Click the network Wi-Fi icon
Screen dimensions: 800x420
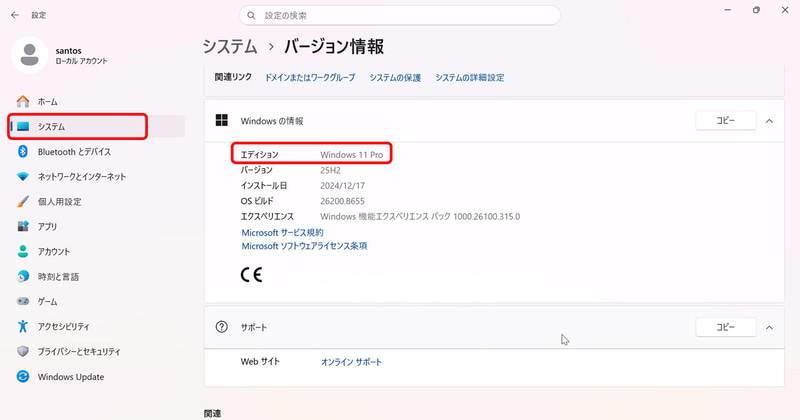point(23,177)
